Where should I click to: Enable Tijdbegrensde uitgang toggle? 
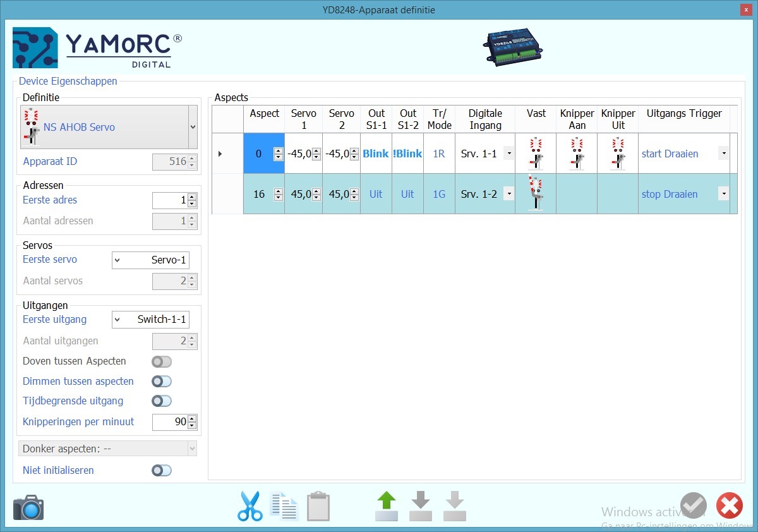162,401
